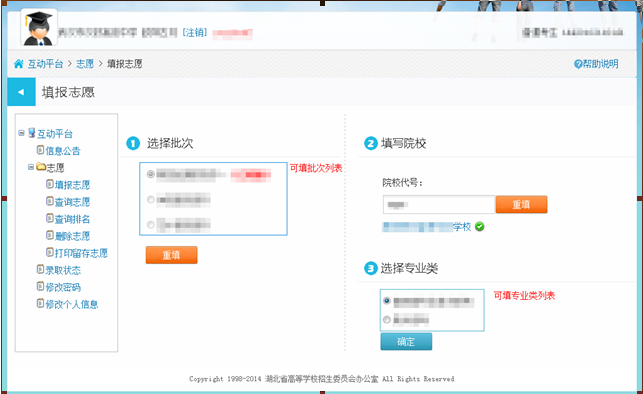Open 修改个人信息 in the sidebar tree
The width and height of the screenshot is (643, 394).
coord(72,304)
